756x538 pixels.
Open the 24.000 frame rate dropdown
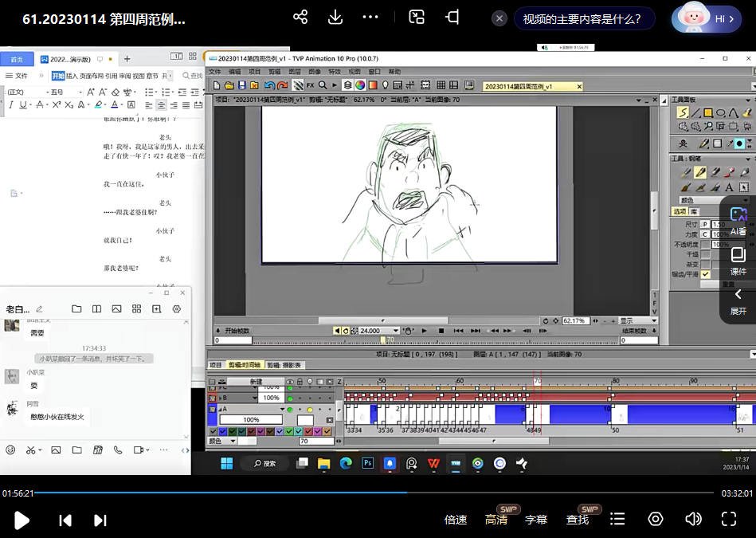[x=396, y=330]
